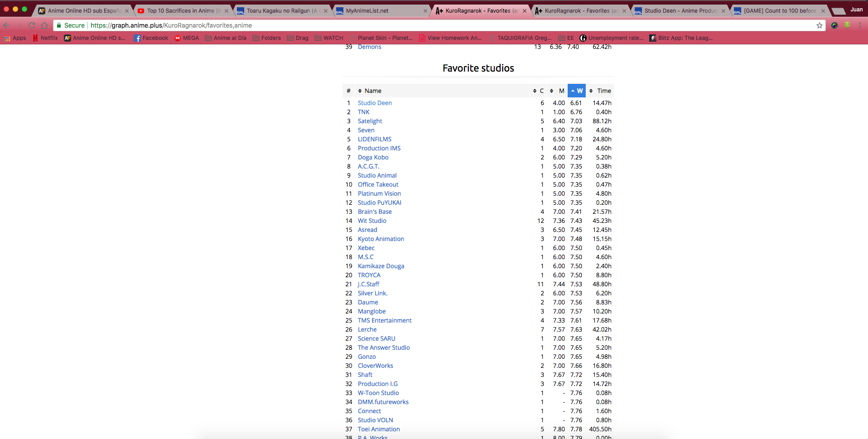Image resolution: width=868 pixels, height=439 pixels.
Task: Close the Toaru Kagaku no Railgun tab
Action: pos(325,10)
